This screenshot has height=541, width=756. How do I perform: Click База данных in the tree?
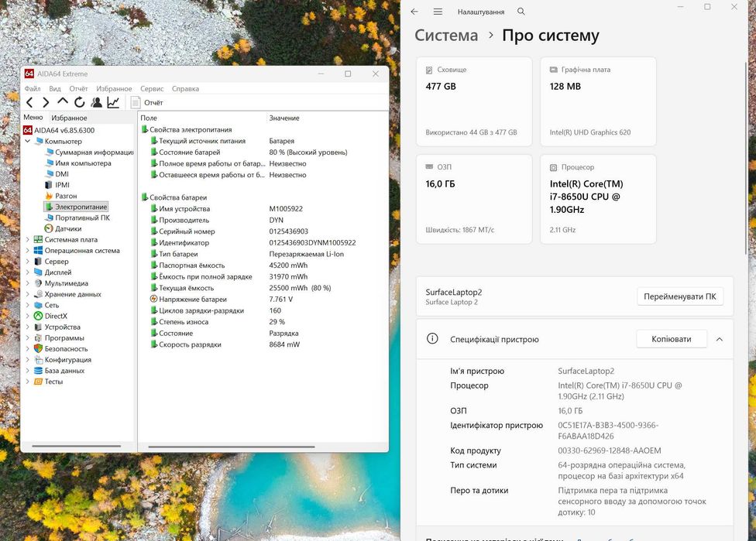60,371
